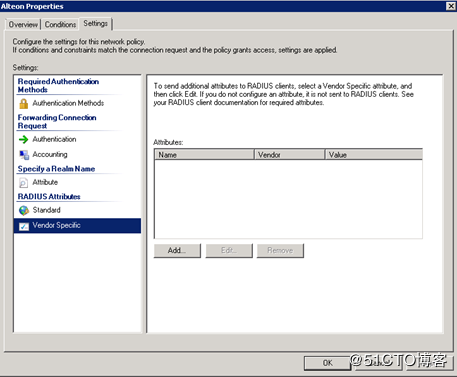This screenshot has height=377, width=457.
Task: Click the Specify a Realm Name heading
Action: coord(56,169)
